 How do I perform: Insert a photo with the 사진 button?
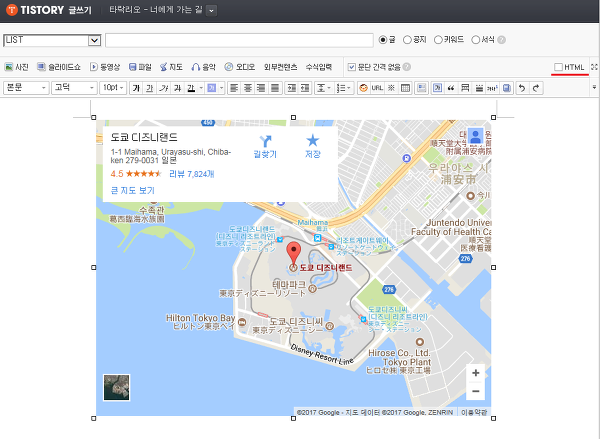[x=16, y=67]
